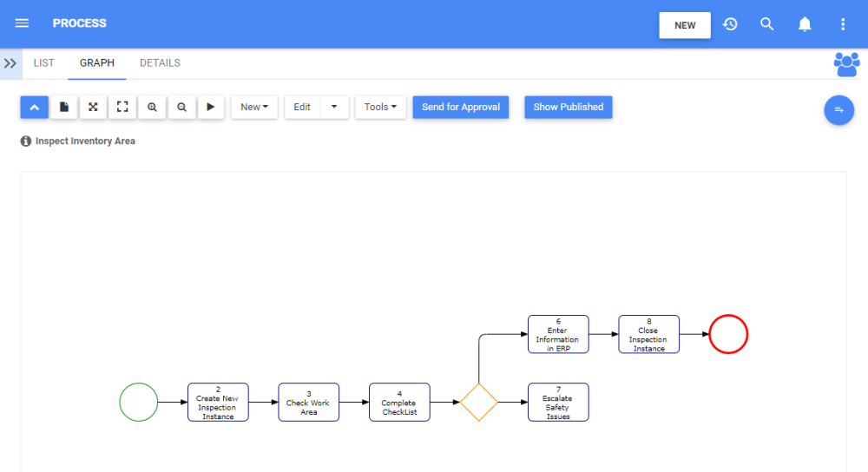This screenshot has width=868, height=472.
Task: Open the Tools dropdown menu
Action: (380, 107)
